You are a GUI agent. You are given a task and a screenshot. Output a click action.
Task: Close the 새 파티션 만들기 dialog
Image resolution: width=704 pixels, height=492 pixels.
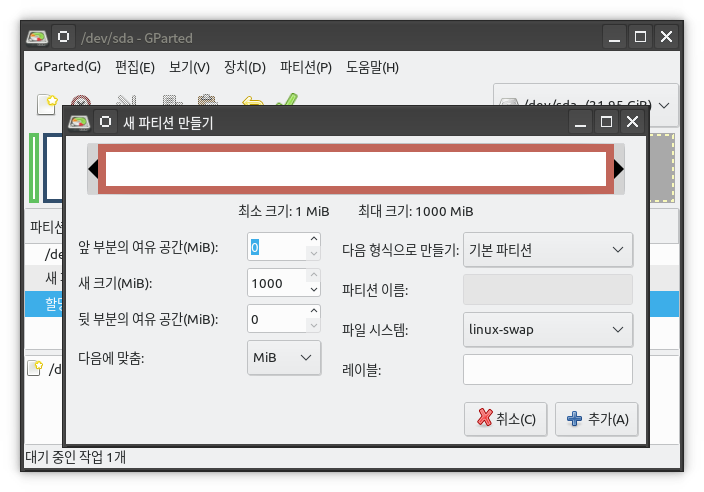(633, 122)
